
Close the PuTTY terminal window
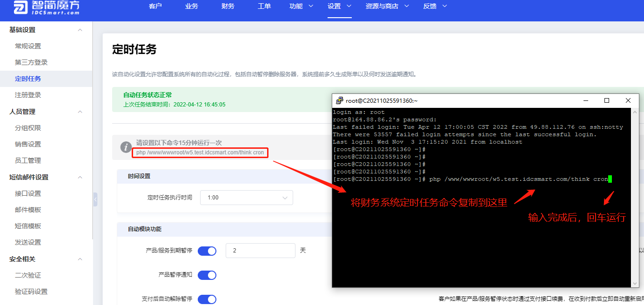tap(628, 100)
